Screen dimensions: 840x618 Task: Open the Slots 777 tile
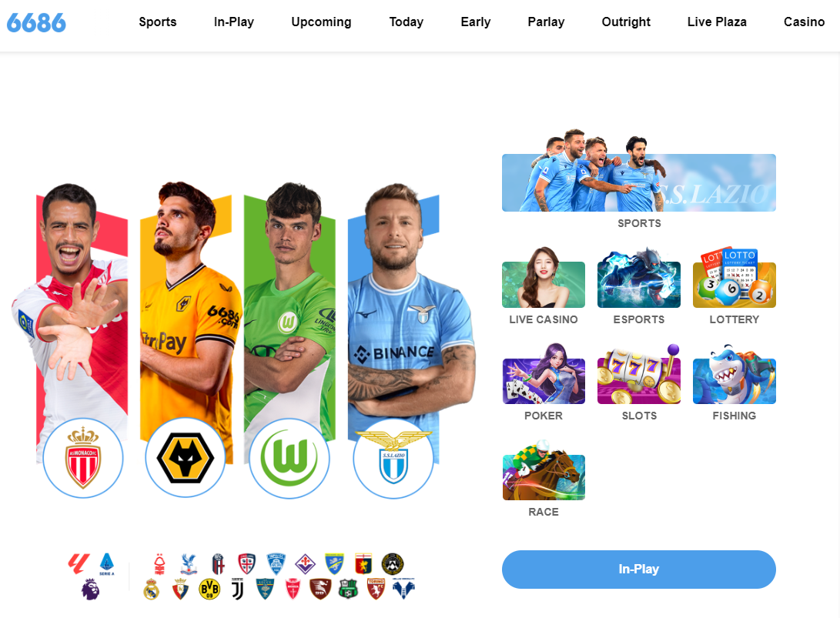pos(638,374)
